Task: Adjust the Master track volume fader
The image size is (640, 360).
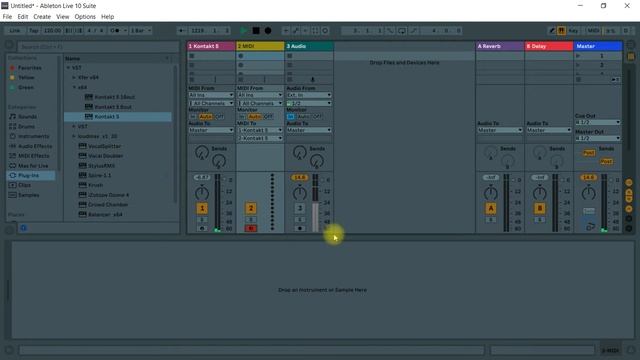Action: [604, 202]
